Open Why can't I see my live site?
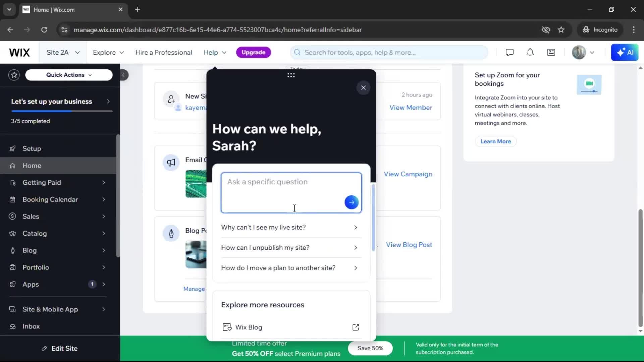Screen dimensions: 644x362 (x=291, y=228)
